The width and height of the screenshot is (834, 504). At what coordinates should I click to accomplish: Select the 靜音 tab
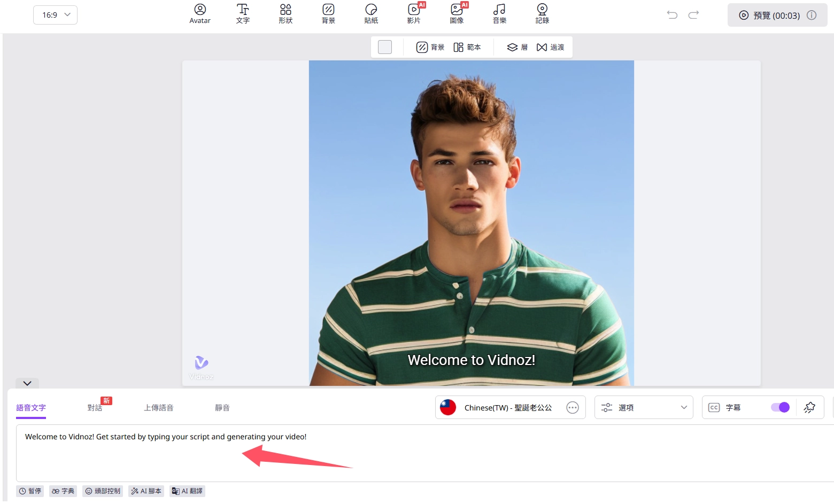(222, 408)
